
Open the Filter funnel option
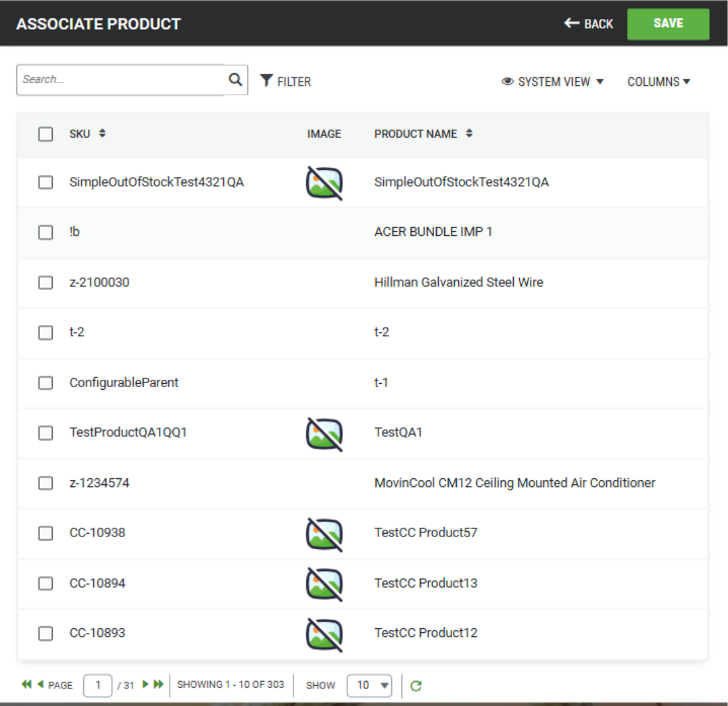coord(285,81)
